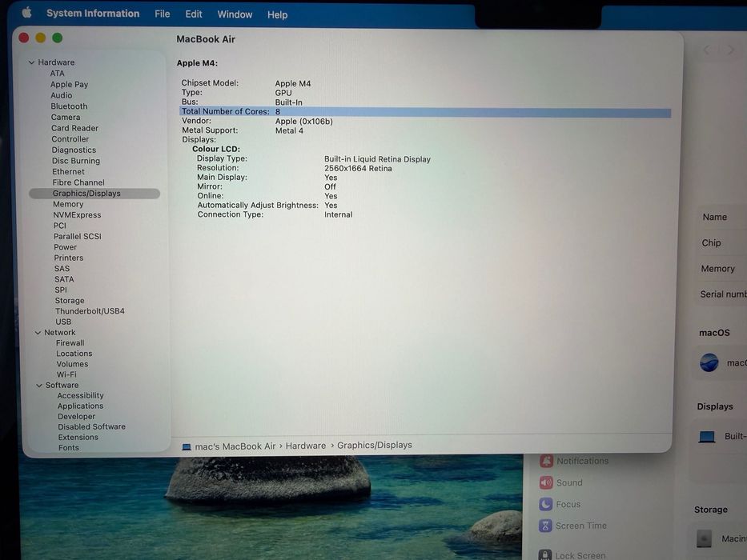
Task: Open the Apple menu
Action: (x=26, y=12)
